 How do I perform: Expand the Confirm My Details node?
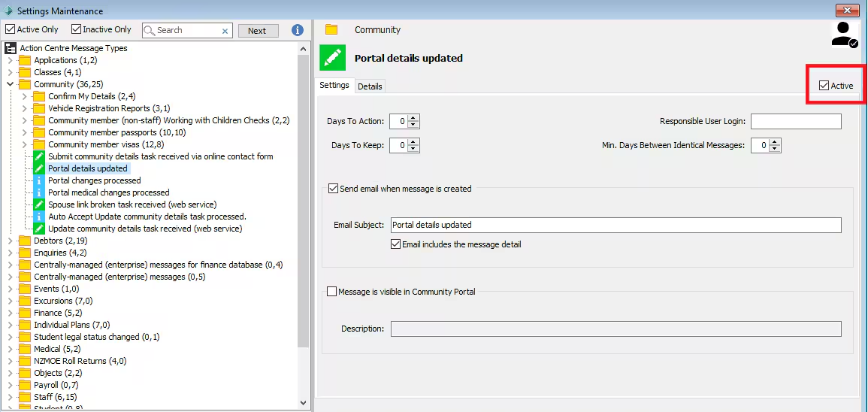[24, 97]
